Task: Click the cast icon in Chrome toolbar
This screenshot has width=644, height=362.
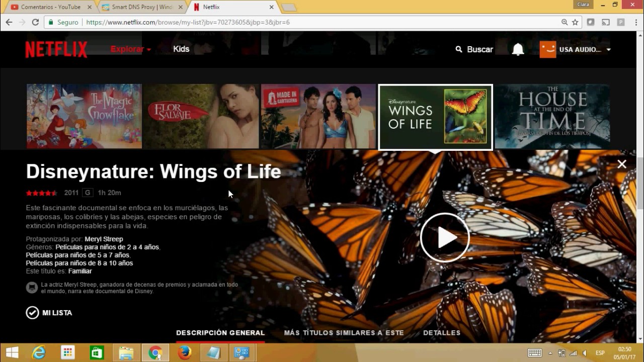Action: pos(606,22)
